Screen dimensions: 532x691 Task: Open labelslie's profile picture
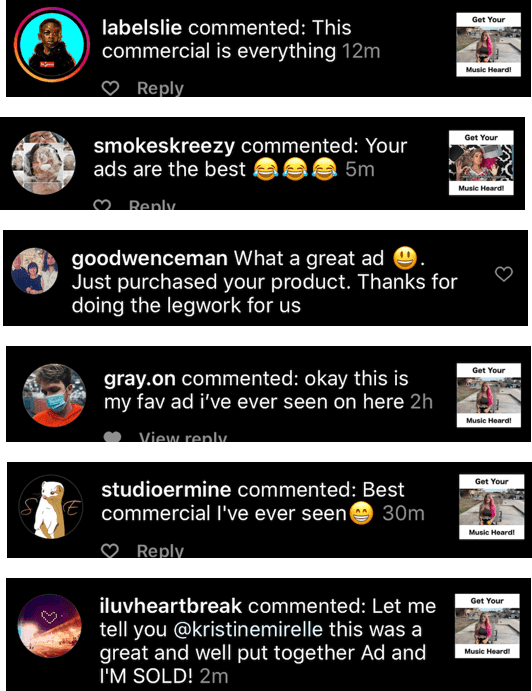[x=52, y=45]
